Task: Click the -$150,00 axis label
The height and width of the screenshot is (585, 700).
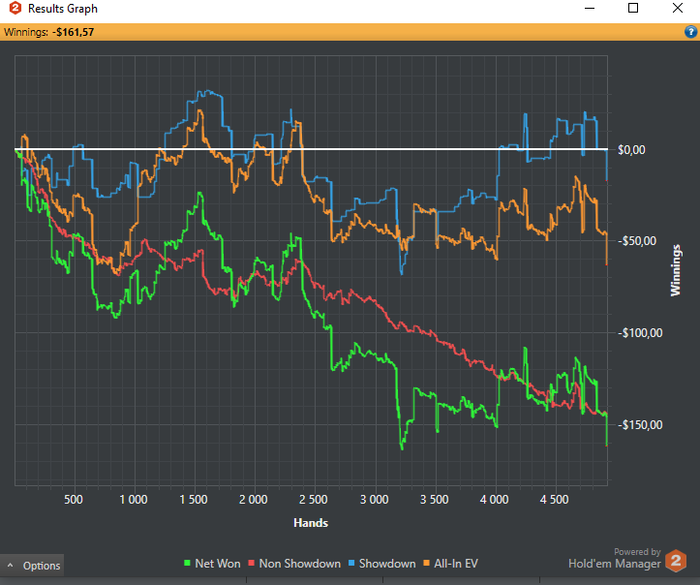Action: point(640,425)
